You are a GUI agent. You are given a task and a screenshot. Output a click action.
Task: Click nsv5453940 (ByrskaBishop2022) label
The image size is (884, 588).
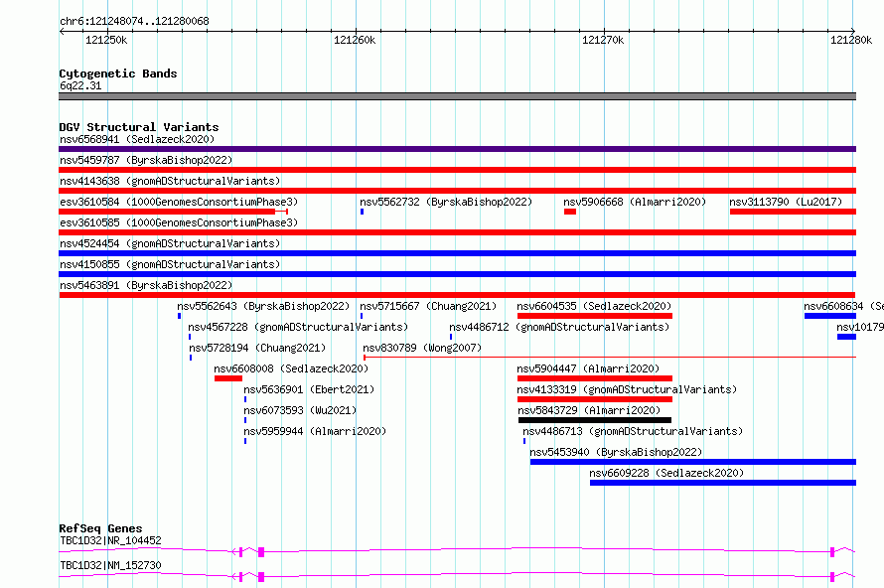click(616, 452)
